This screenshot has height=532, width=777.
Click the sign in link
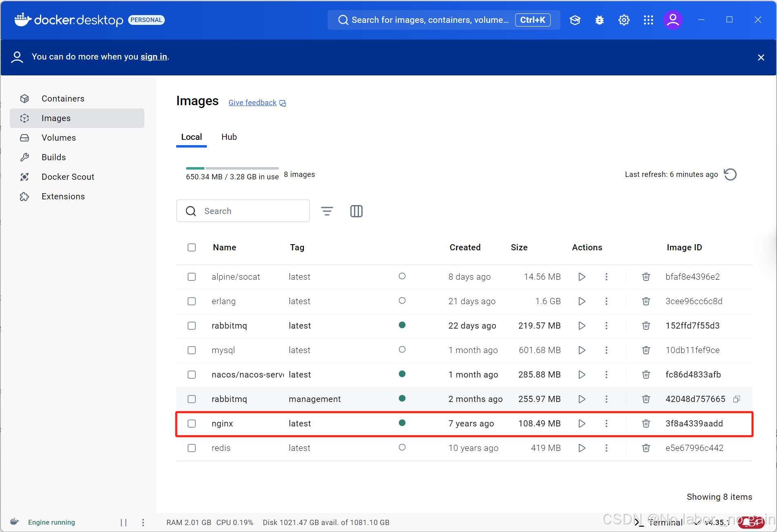tap(153, 57)
